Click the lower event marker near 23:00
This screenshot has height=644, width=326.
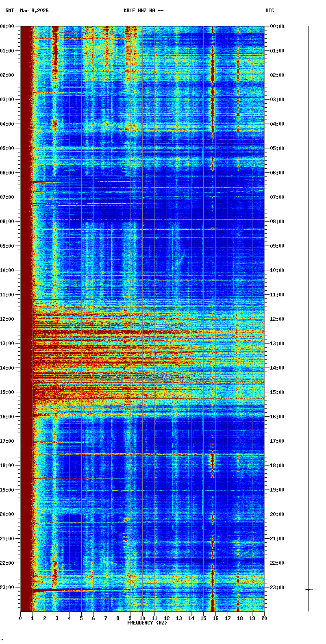(x=309, y=590)
